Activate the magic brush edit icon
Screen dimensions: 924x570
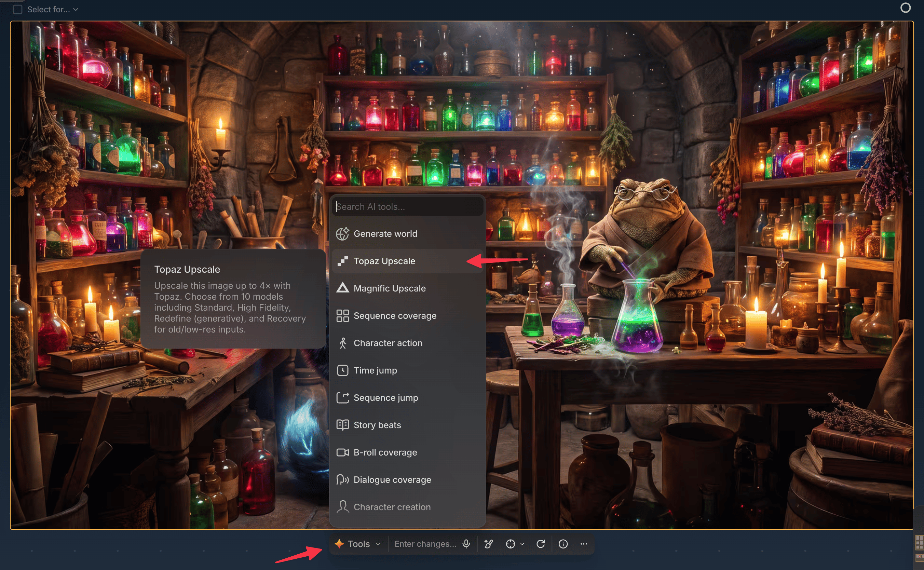(x=489, y=544)
